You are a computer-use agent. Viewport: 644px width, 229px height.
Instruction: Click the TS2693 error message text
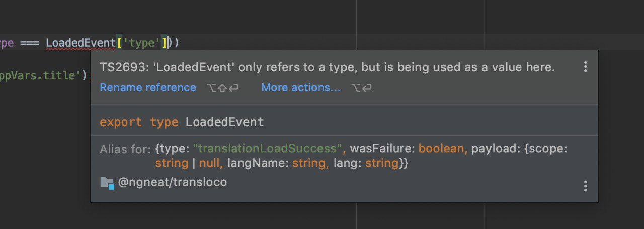tap(328, 67)
